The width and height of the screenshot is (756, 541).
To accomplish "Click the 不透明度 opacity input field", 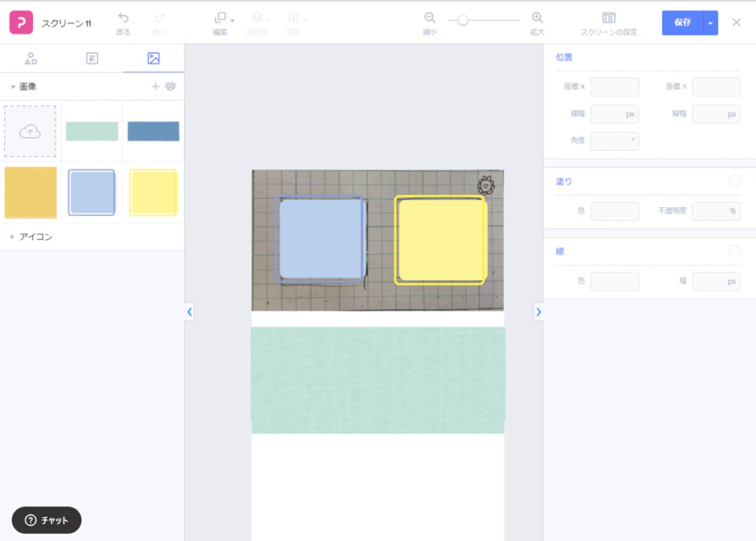I will point(716,211).
